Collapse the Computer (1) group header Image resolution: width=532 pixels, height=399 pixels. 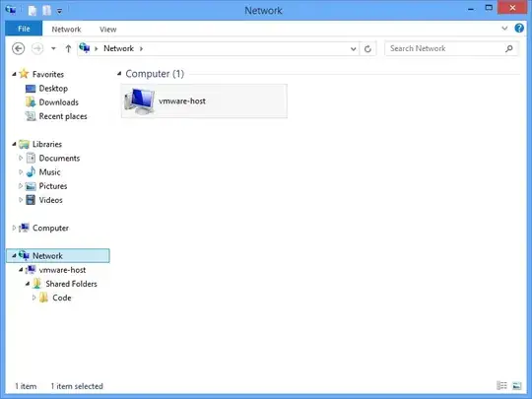click(119, 74)
